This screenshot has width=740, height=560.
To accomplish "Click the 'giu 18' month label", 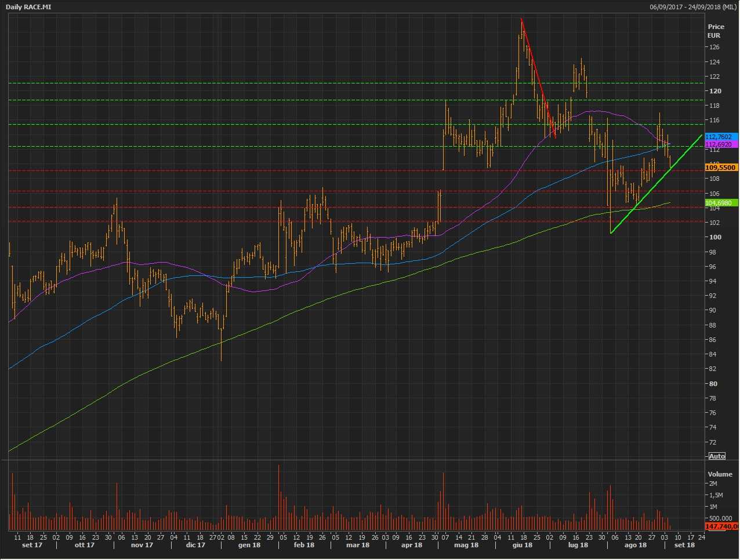I will pos(522,546).
